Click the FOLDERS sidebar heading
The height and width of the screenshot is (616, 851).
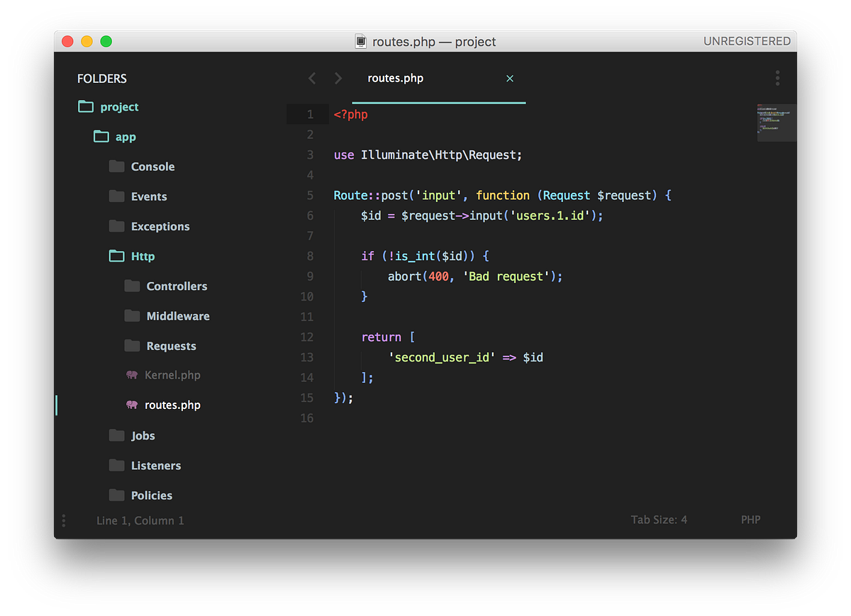coord(102,79)
